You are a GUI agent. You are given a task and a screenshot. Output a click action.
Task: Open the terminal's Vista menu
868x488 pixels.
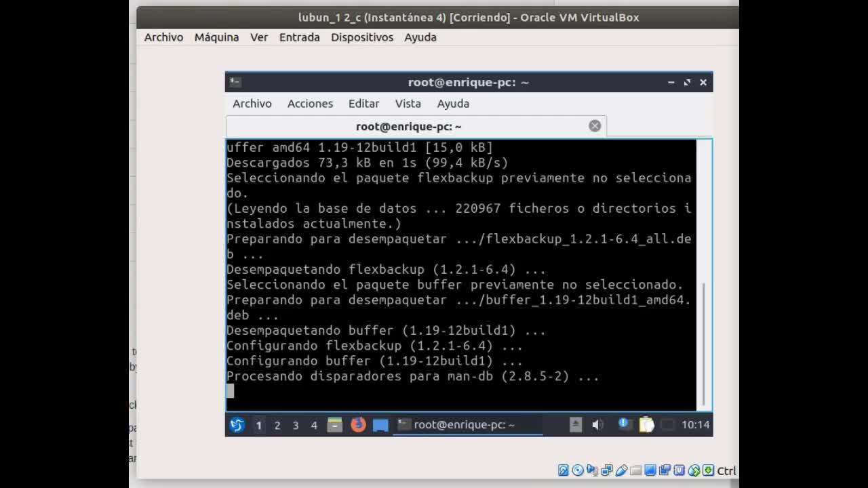pyautogui.click(x=408, y=104)
